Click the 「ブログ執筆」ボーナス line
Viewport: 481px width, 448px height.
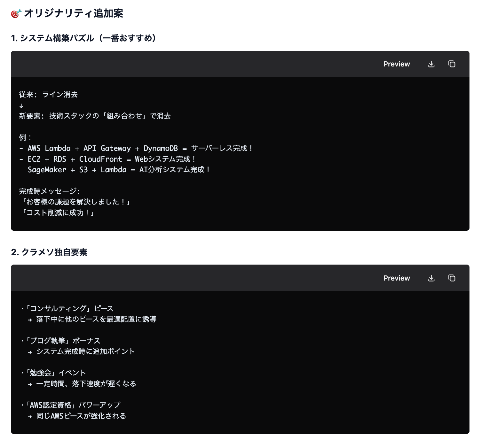tap(60, 341)
